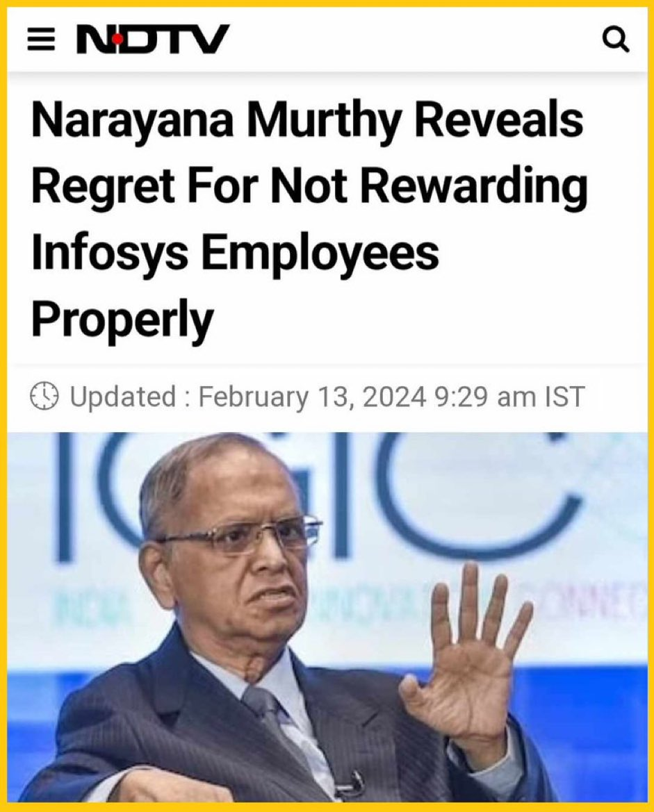The height and width of the screenshot is (812, 654).
Task: Click the word "Properly" in the headline
Action: tap(122, 319)
